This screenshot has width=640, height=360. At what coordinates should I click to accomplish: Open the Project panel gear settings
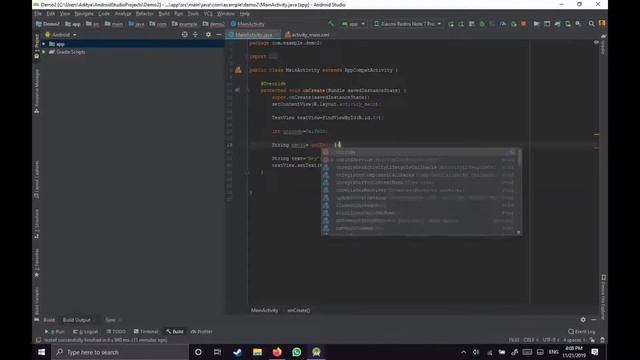coord(208,35)
